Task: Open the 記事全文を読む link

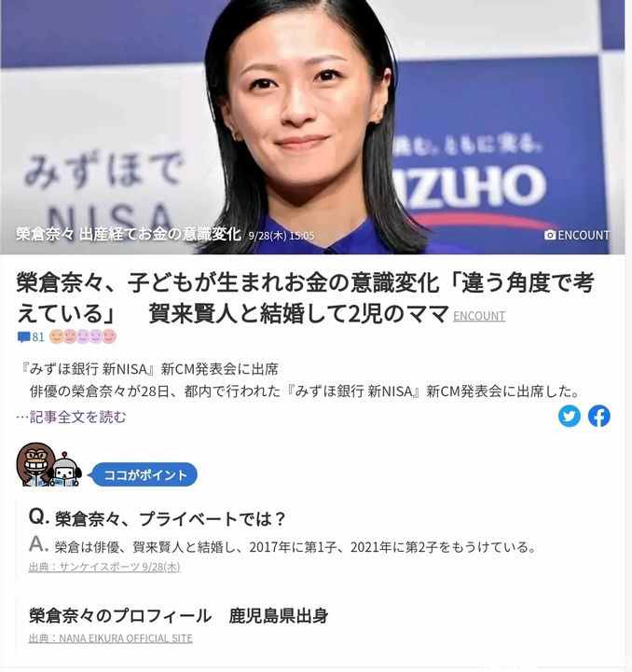Action: coord(77,417)
